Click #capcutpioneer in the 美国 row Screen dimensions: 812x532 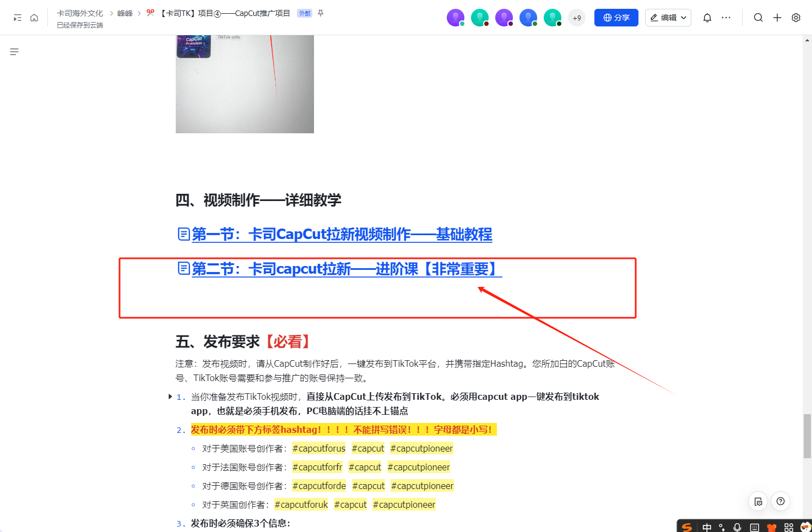click(x=421, y=448)
